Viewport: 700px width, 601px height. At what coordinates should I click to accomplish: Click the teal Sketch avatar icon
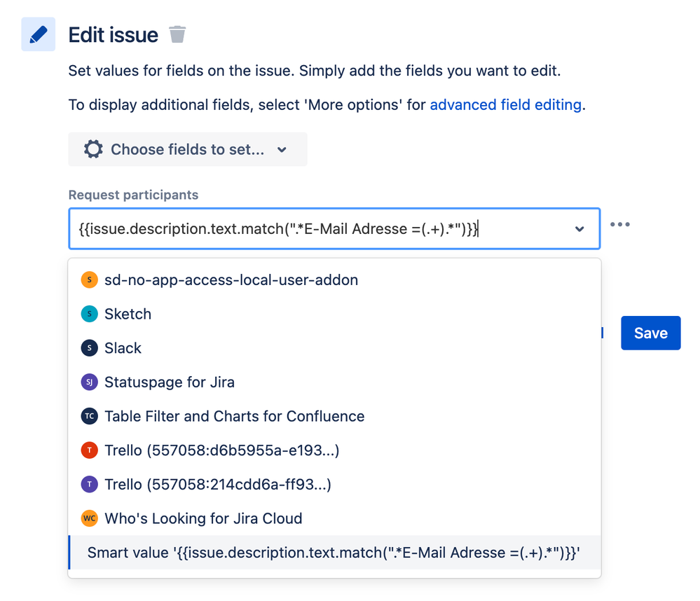click(x=89, y=314)
